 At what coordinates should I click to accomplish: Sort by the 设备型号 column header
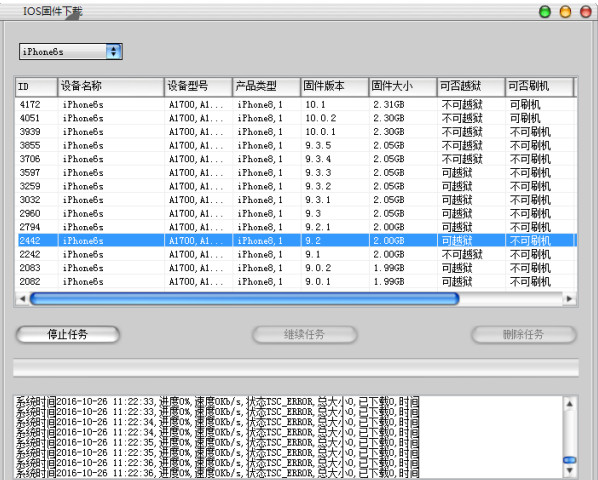pyautogui.click(x=198, y=87)
